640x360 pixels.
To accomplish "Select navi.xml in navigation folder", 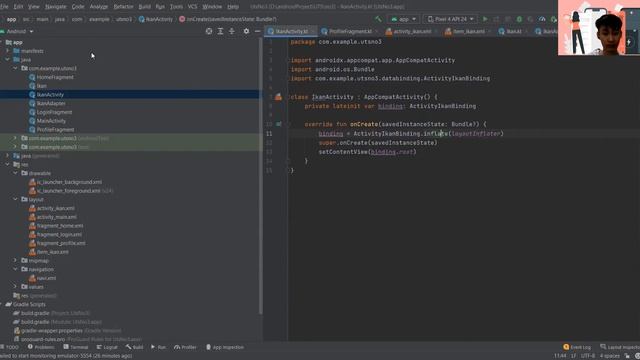I will [x=46, y=278].
